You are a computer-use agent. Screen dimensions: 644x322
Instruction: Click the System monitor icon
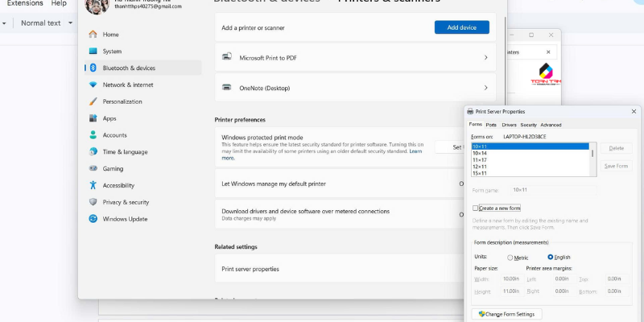(93, 52)
